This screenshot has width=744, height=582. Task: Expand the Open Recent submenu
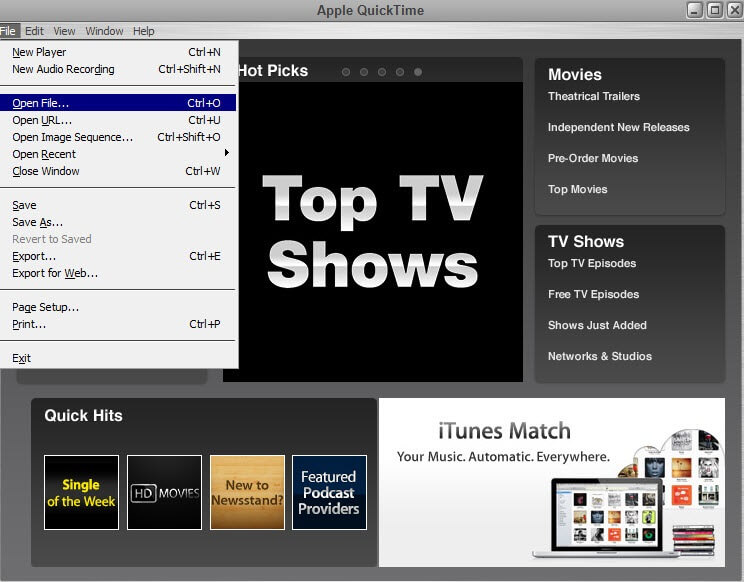click(118, 154)
